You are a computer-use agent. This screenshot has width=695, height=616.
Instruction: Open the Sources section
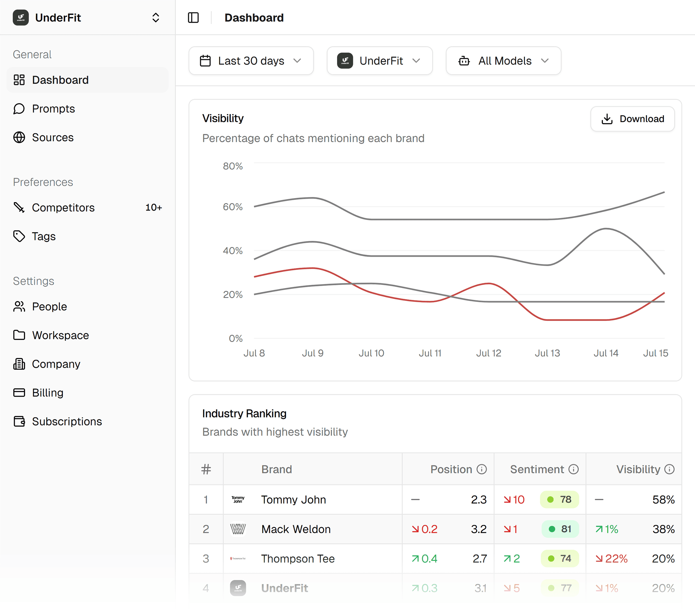[53, 137]
